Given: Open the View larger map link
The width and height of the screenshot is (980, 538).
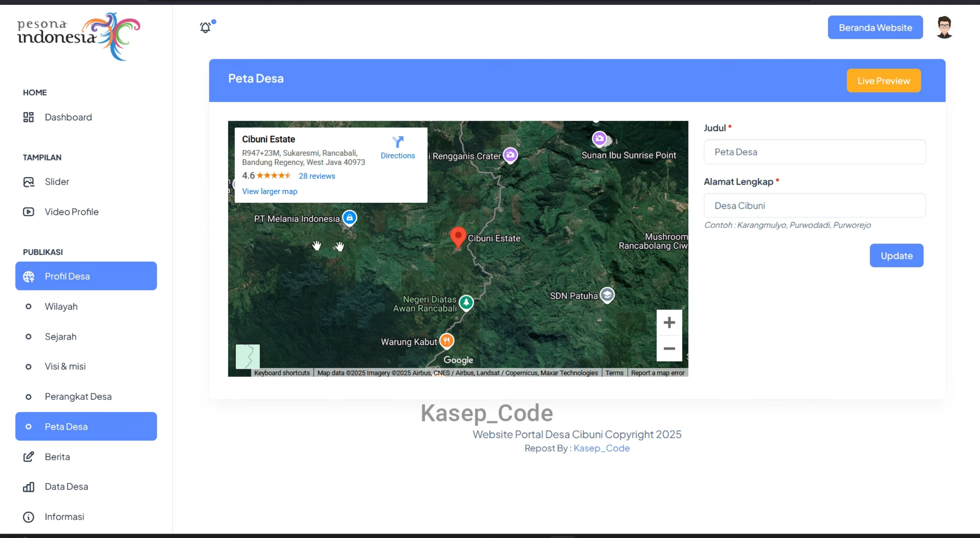Looking at the screenshot, I should pyautogui.click(x=269, y=191).
